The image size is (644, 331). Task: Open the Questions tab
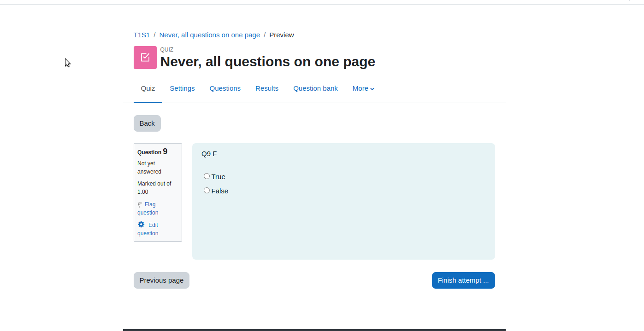click(x=225, y=88)
